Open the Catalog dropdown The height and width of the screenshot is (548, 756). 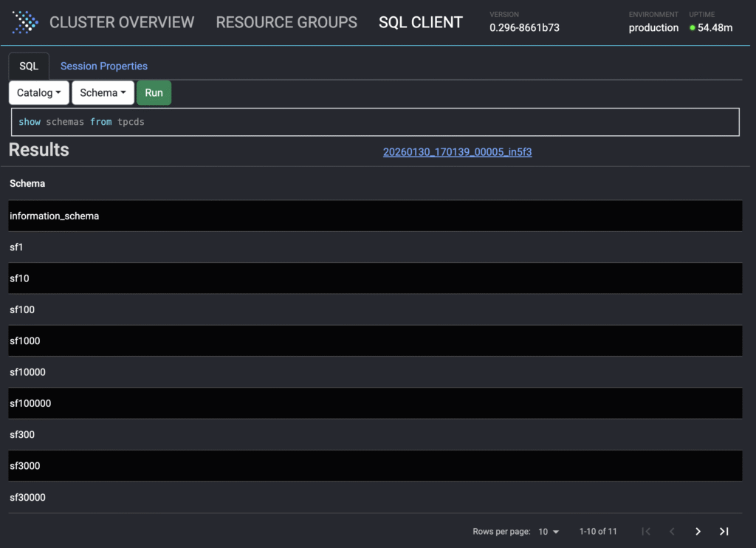(x=39, y=93)
